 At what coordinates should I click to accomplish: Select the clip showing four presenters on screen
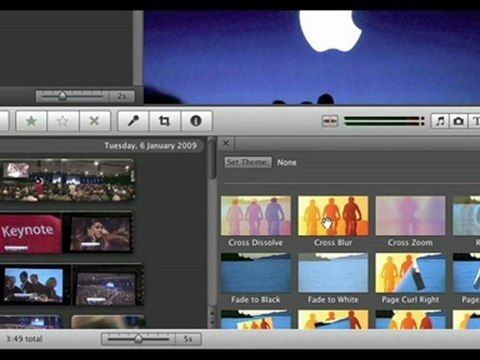(33, 285)
